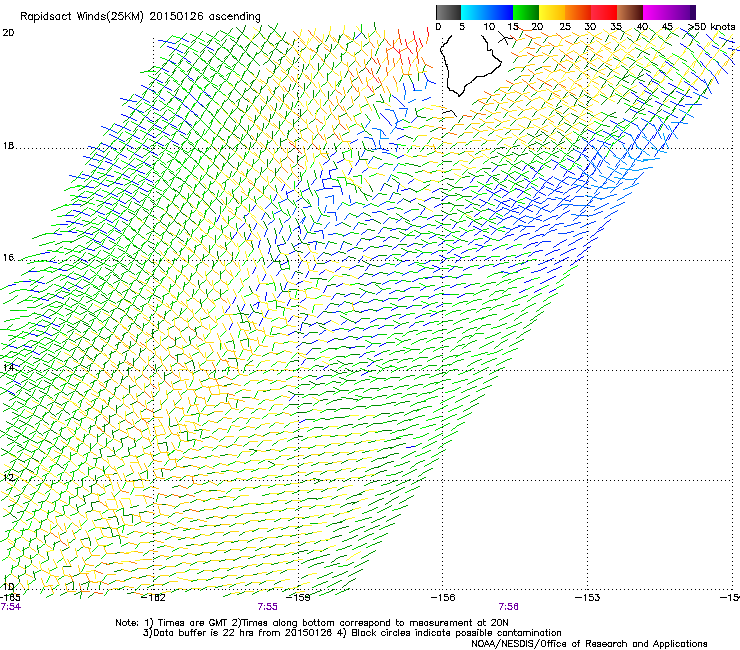Click the latitude label '14'
Viewport: 740px width, 650px height.
click(x=8, y=367)
